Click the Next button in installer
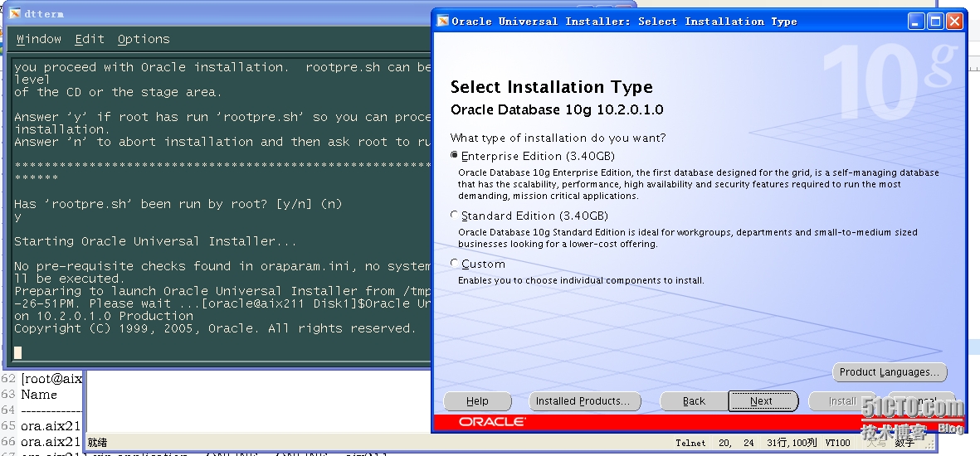The image size is (980, 456). coord(763,401)
